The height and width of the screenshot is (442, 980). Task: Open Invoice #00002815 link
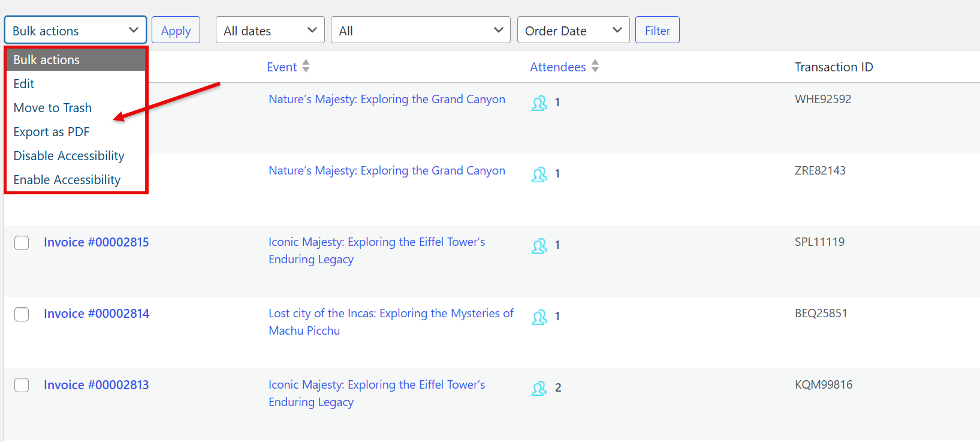click(x=97, y=242)
